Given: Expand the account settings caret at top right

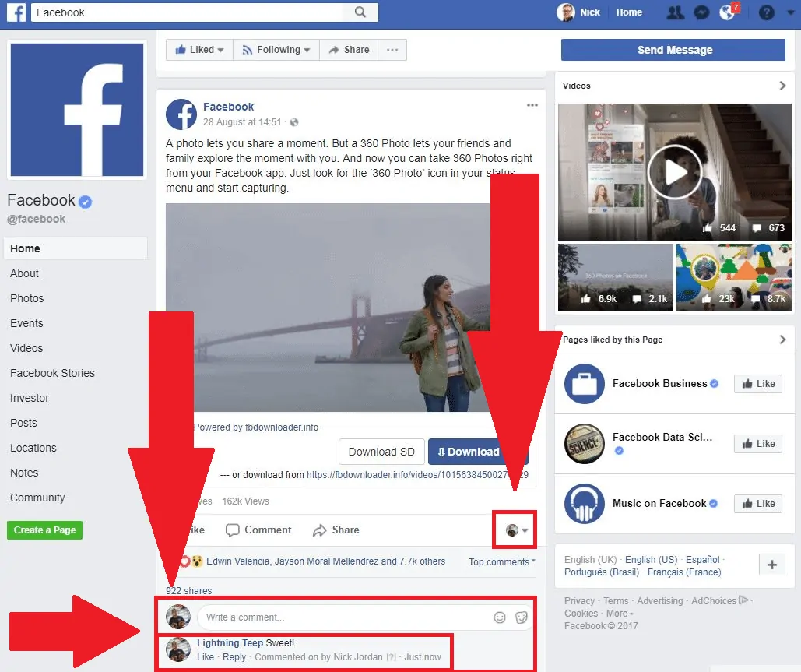Looking at the screenshot, I should pyautogui.click(x=789, y=12).
